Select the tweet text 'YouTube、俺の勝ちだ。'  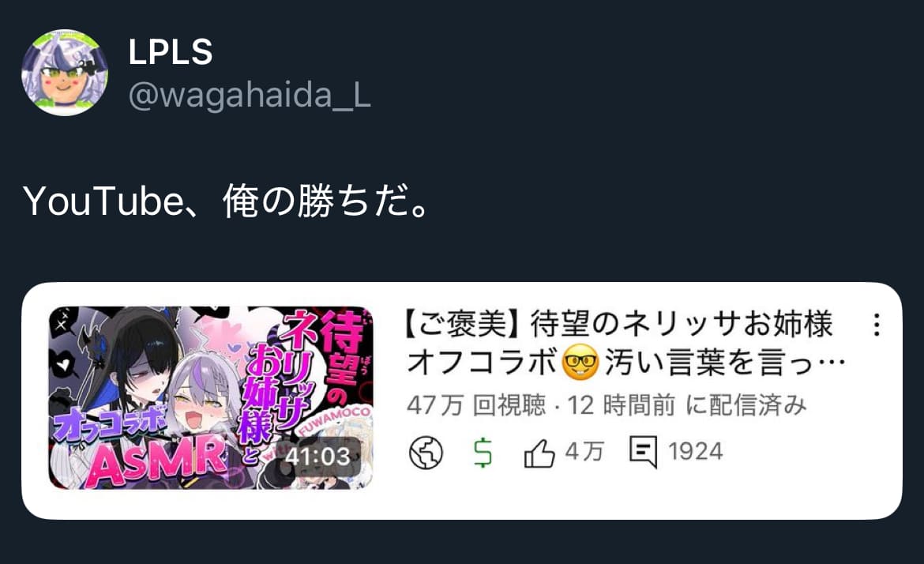click(227, 201)
